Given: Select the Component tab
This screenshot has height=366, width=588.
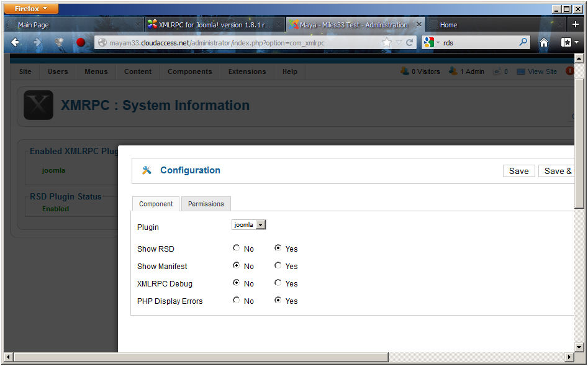Looking at the screenshot, I should click(156, 204).
